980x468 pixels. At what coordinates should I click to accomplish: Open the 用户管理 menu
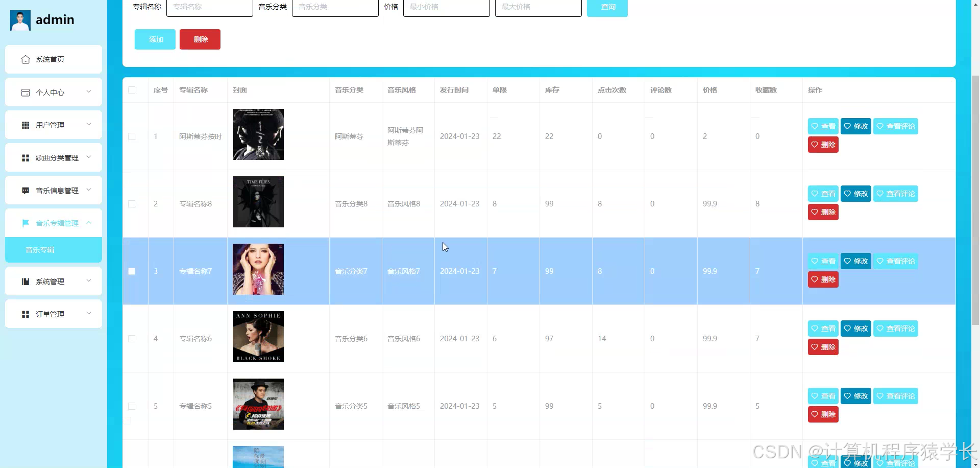[x=54, y=125]
